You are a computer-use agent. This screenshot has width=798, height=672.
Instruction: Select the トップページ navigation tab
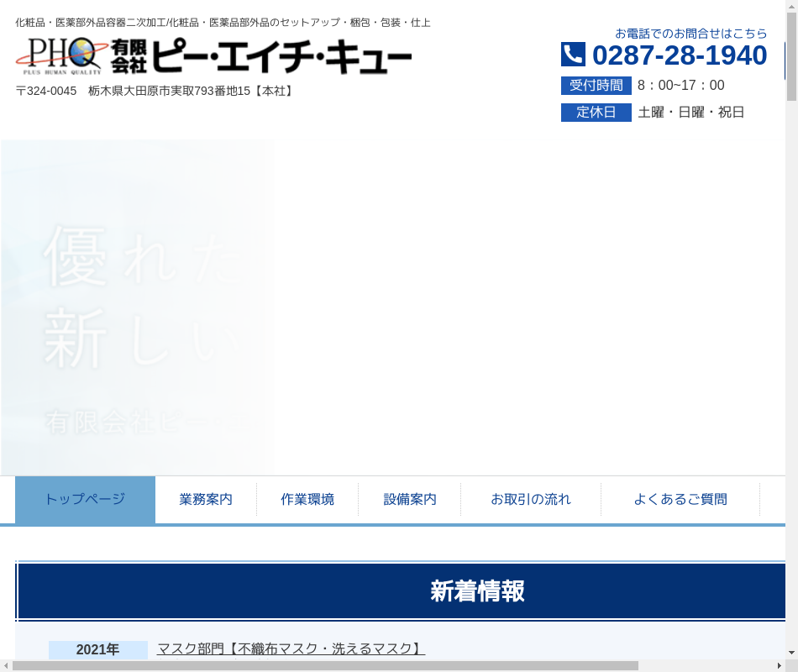pyautogui.click(x=85, y=500)
